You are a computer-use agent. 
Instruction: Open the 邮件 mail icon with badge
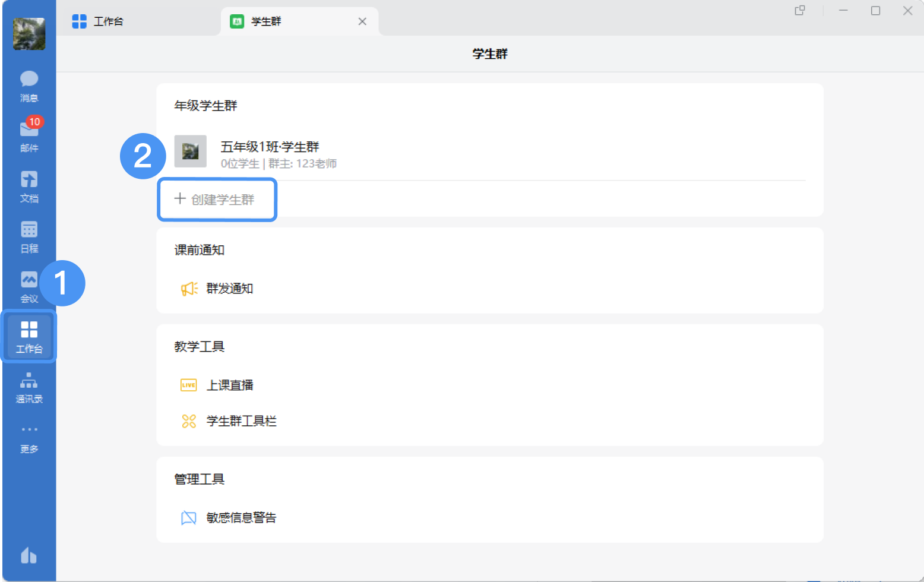pyautogui.click(x=29, y=135)
